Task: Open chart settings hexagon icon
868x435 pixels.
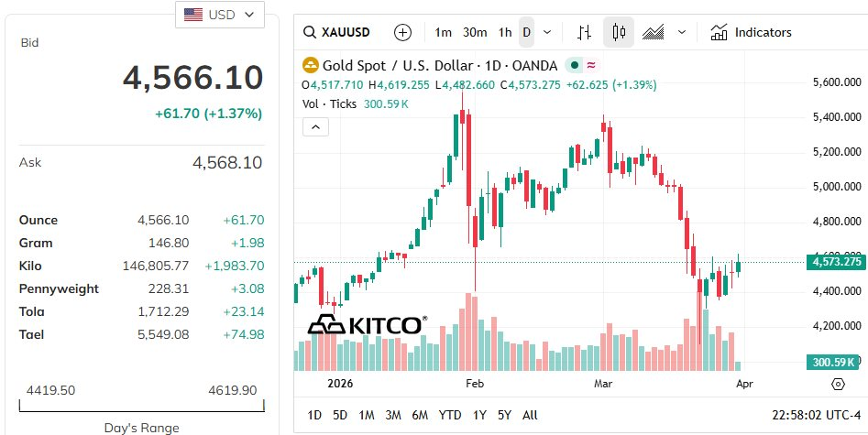Action: 838,384
